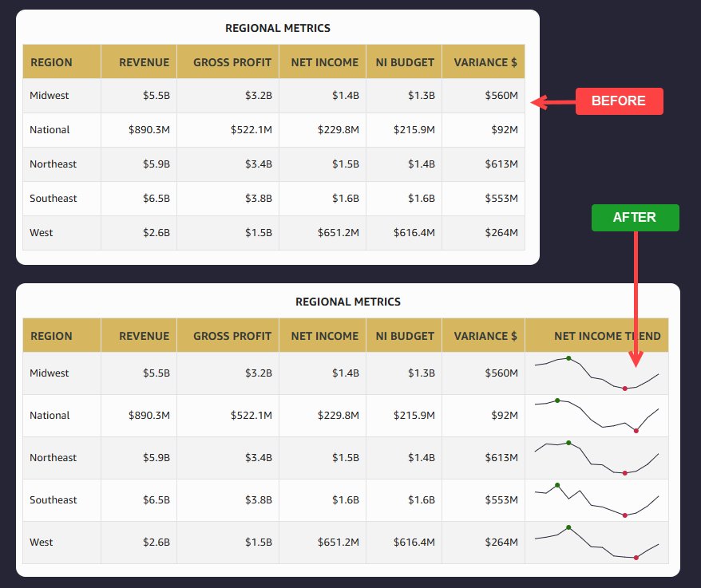The image size is (701, 588).
Task: Select the Southeast row label in upper table
Action: tap(53, 199)
